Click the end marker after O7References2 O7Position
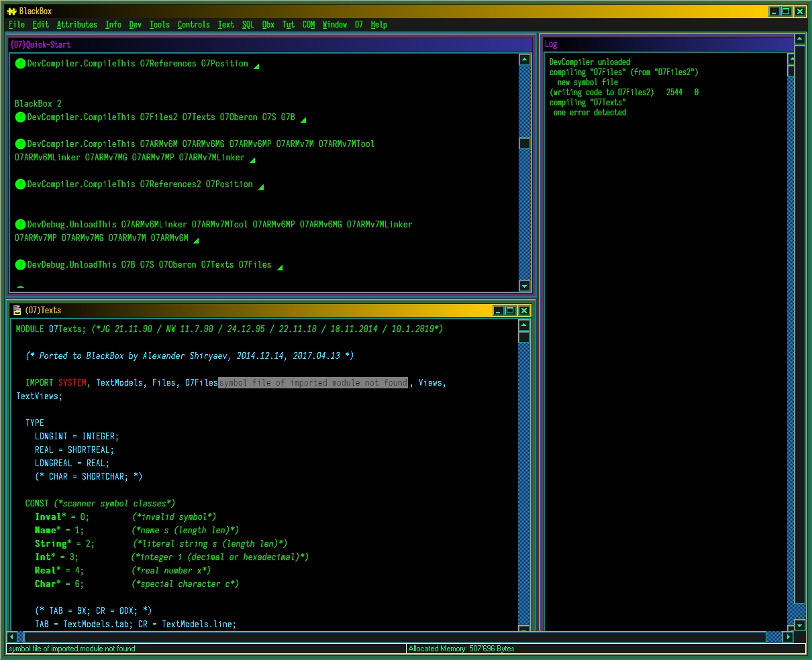This screenshot has width=812, height=660. [261, 187]
